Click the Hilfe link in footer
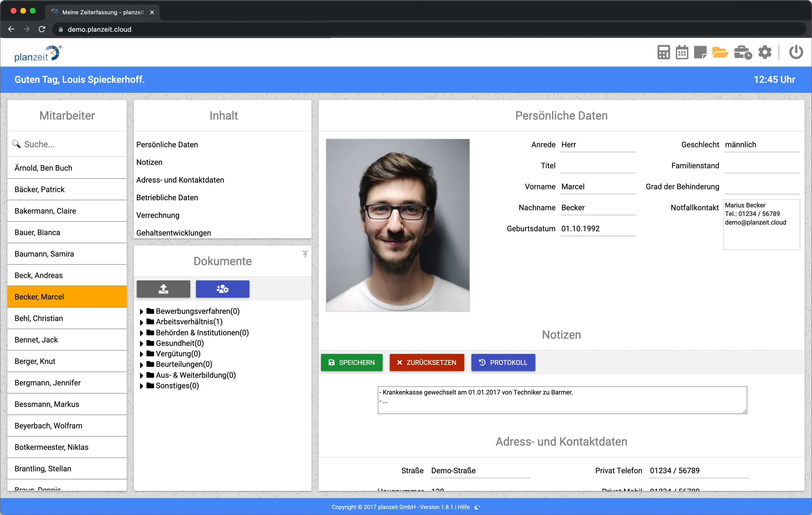The image size is (812, 515). [463, 507]
